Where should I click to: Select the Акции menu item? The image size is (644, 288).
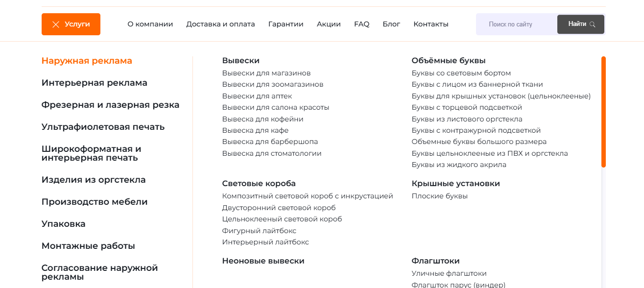(x=329, y=24)
